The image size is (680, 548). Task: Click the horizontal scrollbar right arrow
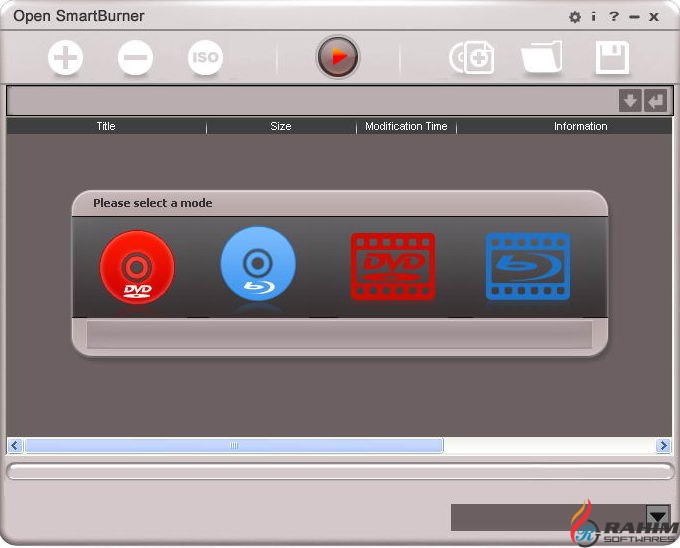(663, 445)
